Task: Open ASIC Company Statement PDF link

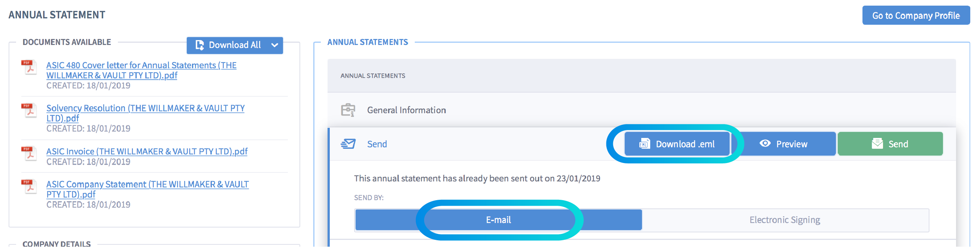Action: click(x=147, y=189)
